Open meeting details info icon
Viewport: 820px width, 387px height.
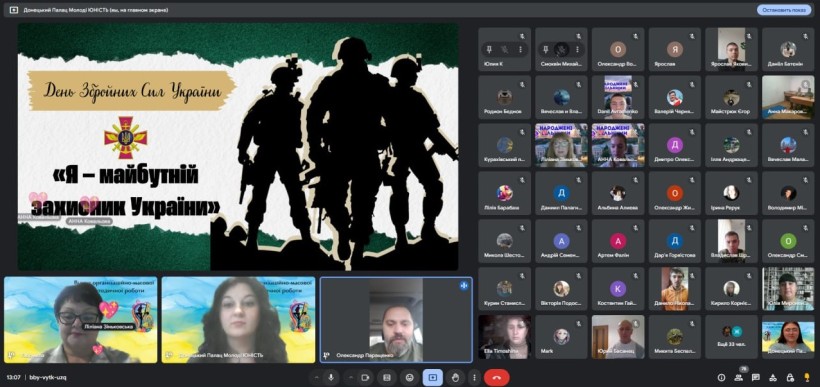722,378
